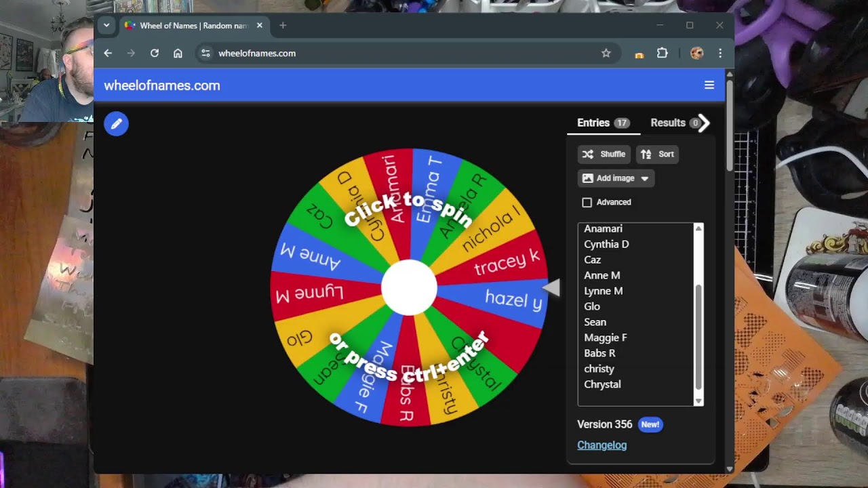Open a new browser tab
This screenshot has height=488, width=868.
(x=283, y=26)
